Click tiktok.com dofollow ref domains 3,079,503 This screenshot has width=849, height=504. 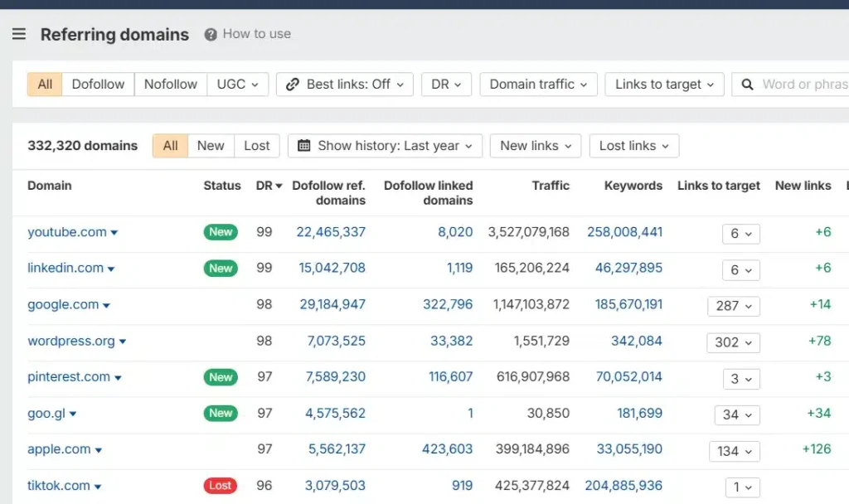point(335,486)
